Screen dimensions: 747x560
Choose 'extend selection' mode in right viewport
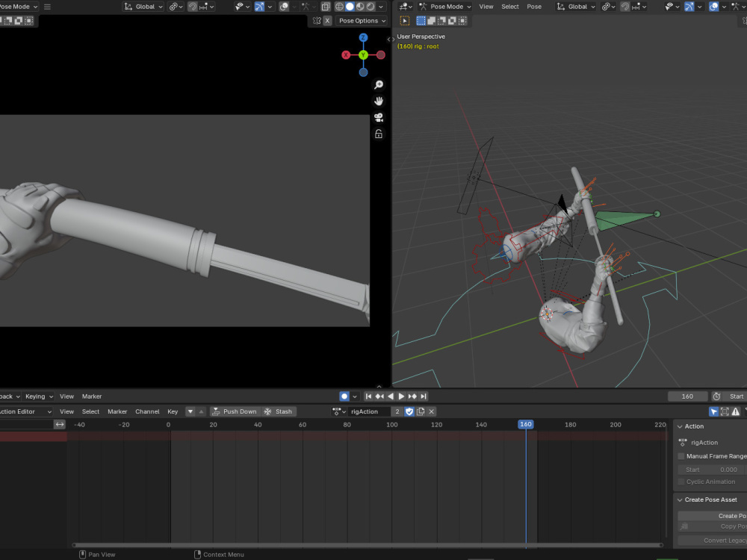tap(431, 20)
